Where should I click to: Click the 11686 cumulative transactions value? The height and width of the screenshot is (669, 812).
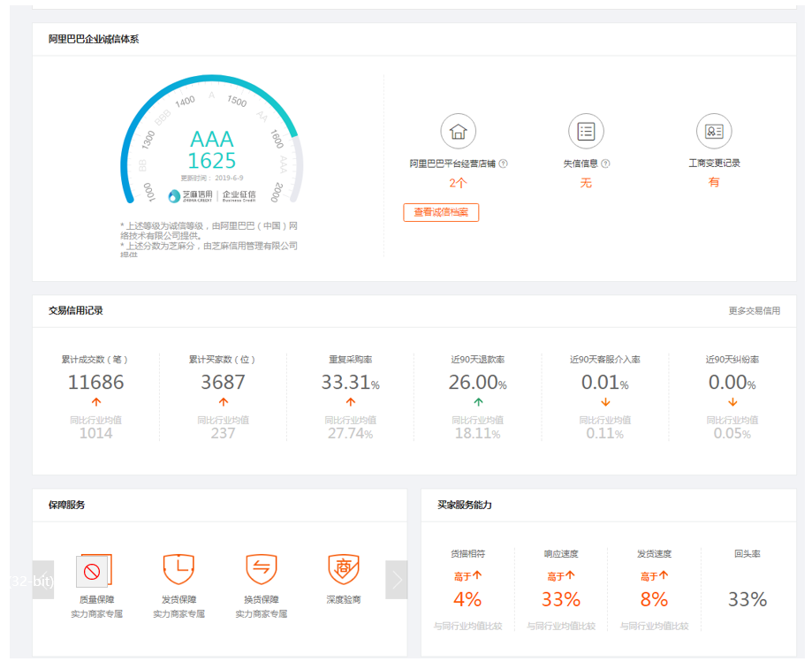pos(95,382)
